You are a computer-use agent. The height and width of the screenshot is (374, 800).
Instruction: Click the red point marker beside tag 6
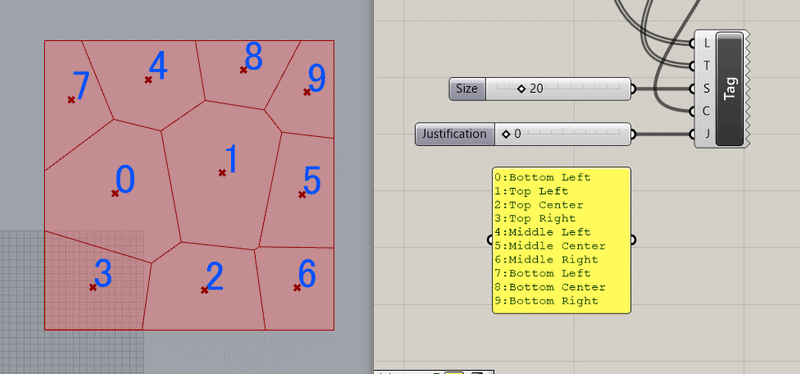point(297,288)
